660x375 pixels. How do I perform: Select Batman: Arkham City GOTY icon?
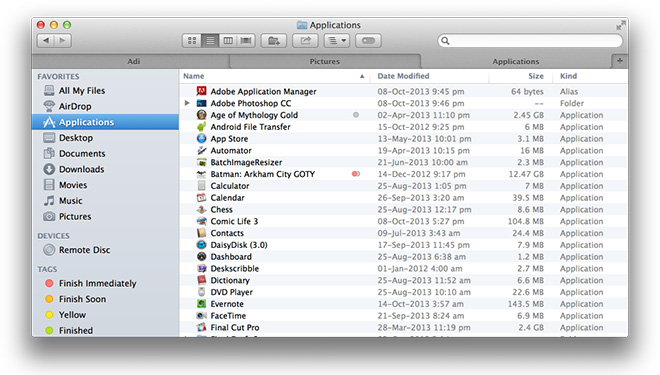point(202,174)
